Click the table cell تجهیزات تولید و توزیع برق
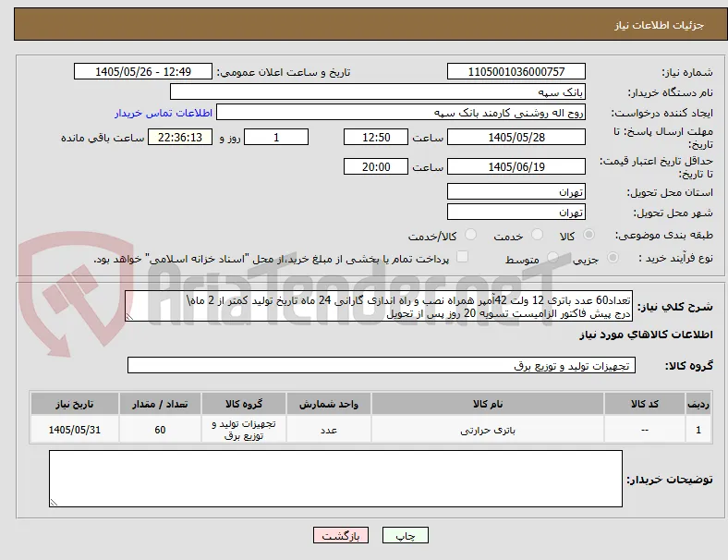 (x=244, y=430)
